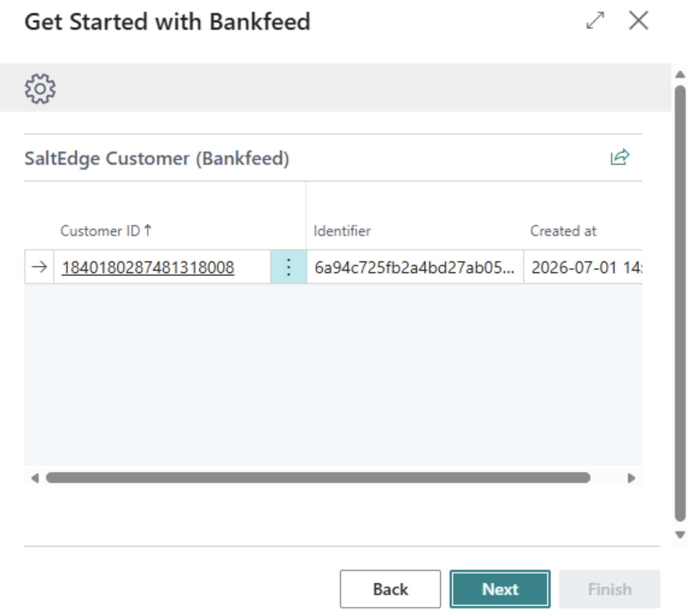The image size is (693, 616).
Task: Open the three-dots row options menu
Action: tap(288, 267)
